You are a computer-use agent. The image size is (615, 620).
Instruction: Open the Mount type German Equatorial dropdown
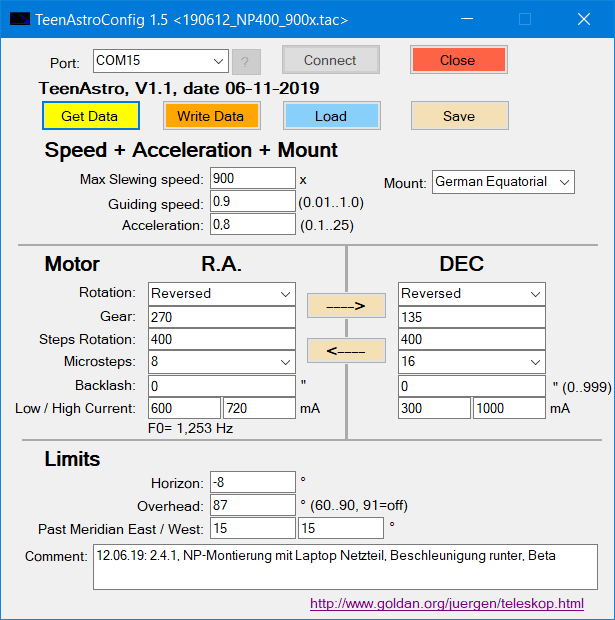point(503,182)
